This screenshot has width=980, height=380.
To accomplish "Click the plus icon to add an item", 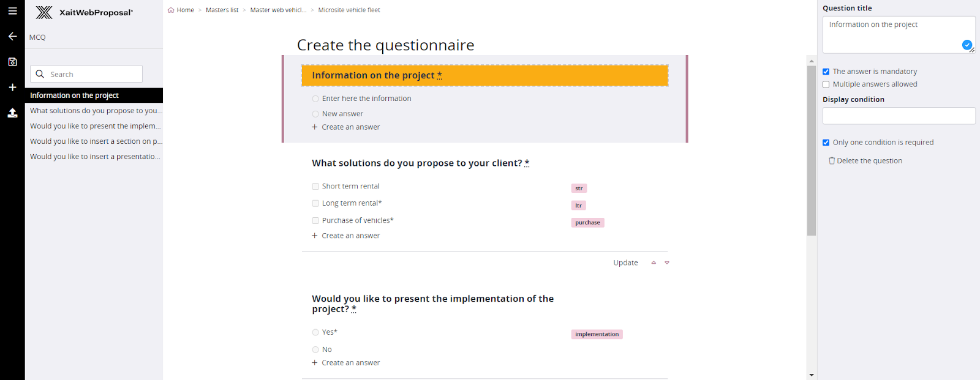I will (x=12, y=87).
